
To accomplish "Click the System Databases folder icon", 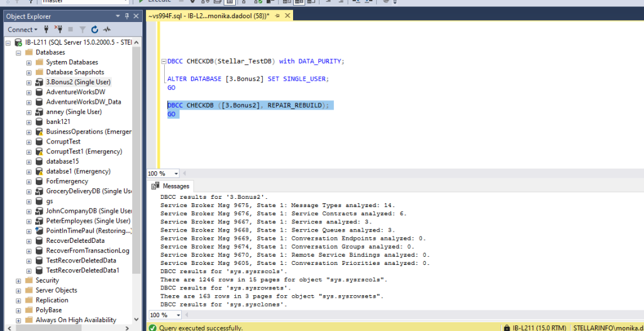I will pyautogui.click(x=40, y=62).
